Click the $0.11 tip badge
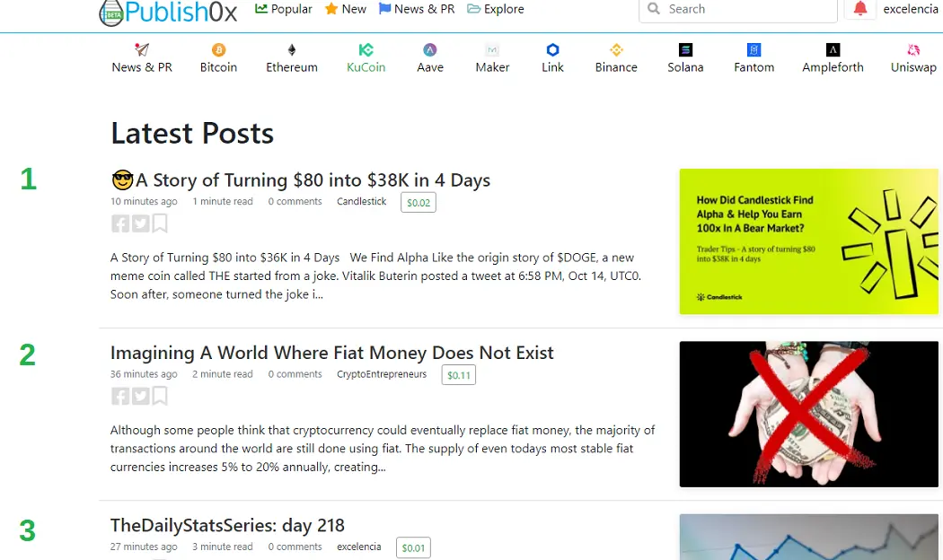Screen dimensions: 943x560 pos(459,375)
